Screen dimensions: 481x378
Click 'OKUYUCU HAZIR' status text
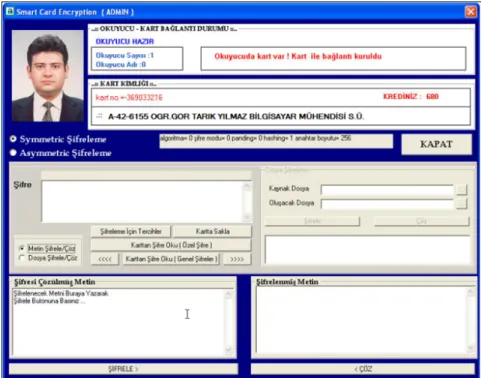point(125,41)
